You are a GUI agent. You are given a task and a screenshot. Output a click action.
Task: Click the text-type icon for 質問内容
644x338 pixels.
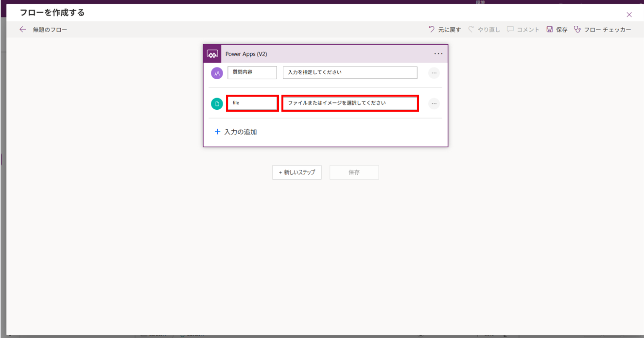pyautogui.click(x=217, y=73)
